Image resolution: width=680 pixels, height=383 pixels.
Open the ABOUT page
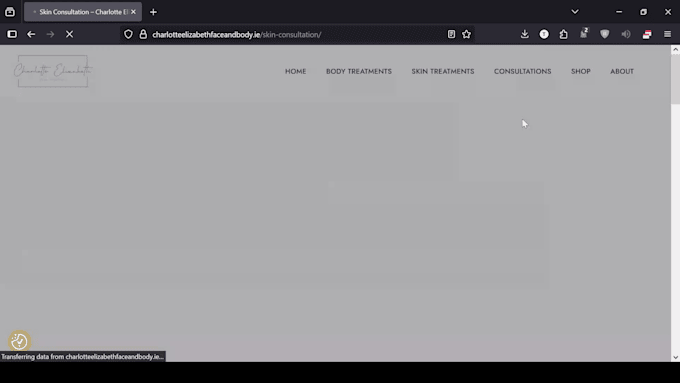(x=622, y=72)
